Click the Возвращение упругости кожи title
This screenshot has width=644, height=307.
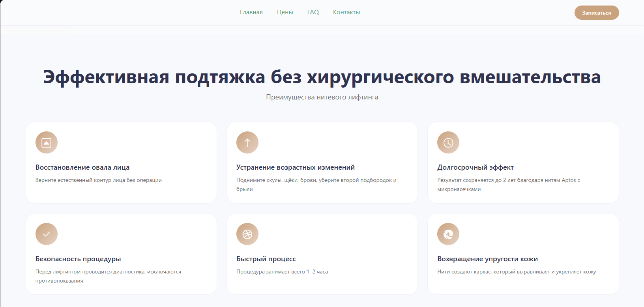[487, 259]
